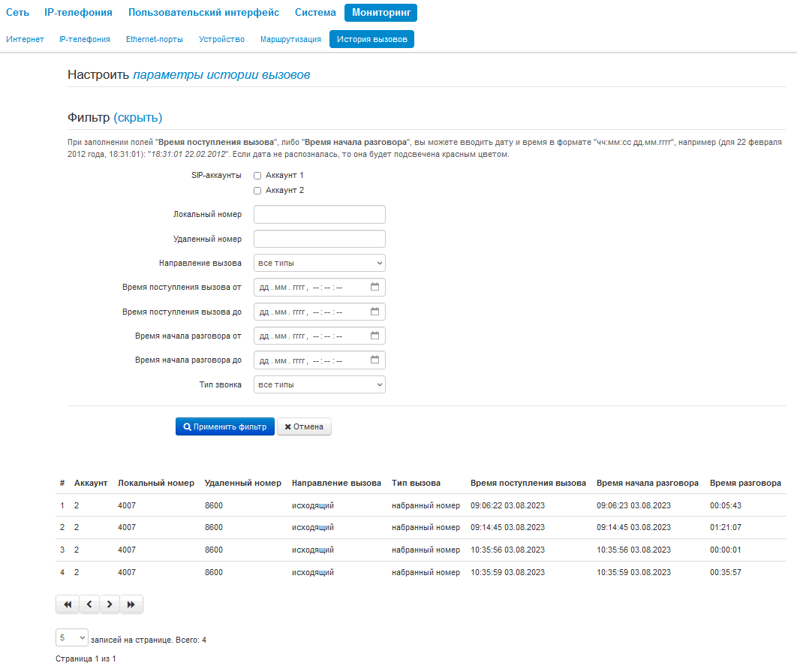Open calendar picker for call arrival time to
797x672 pixels.
pyautogui.click(x=374, y=312)
